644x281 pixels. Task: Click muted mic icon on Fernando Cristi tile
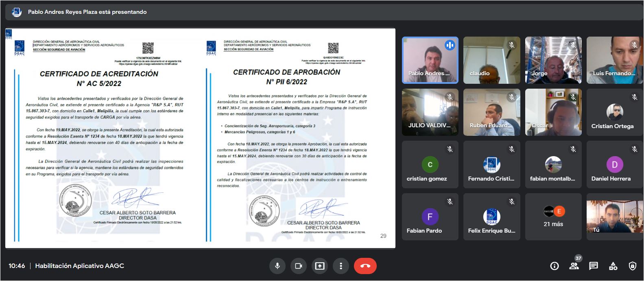(x=512, y=149)
